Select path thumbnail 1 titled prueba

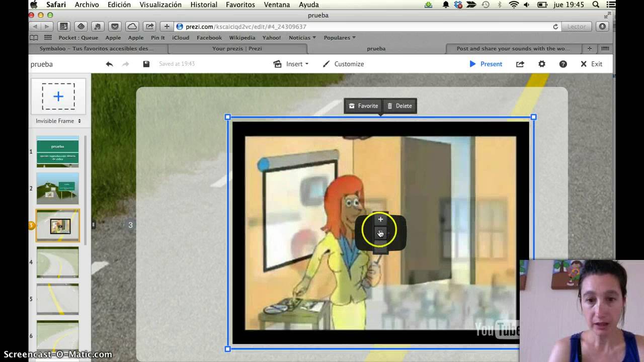point(58,151)
